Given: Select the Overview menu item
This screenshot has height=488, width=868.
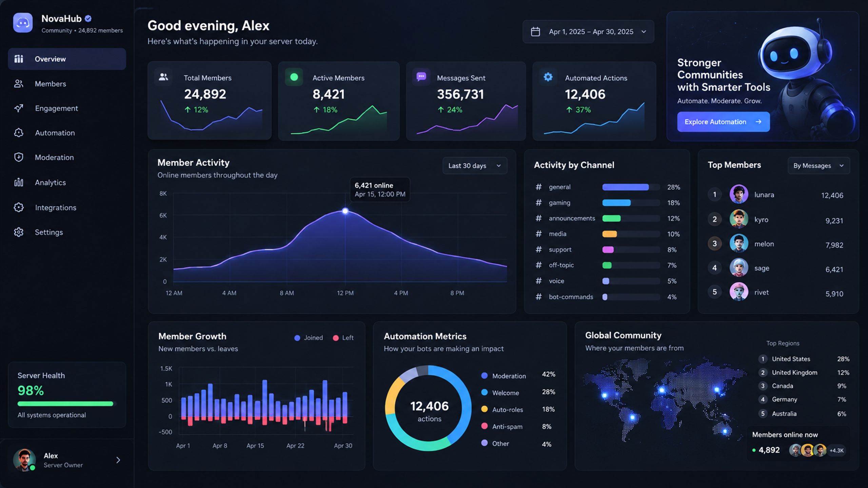Looking at the screenshot, I should (67, 59).
